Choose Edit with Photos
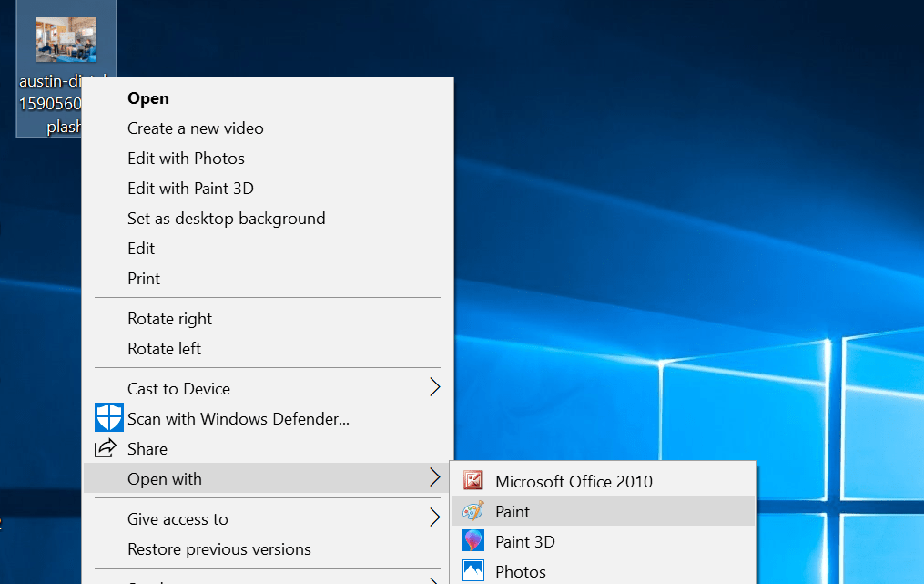 click(x=269, y=159)
